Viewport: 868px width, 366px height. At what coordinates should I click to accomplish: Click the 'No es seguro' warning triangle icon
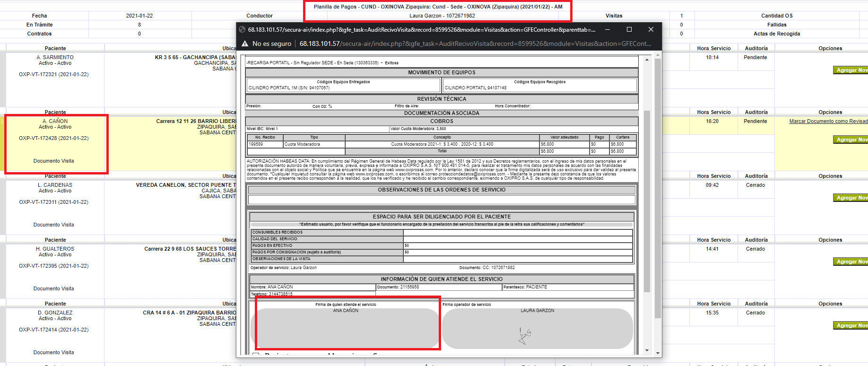(245, 44)
